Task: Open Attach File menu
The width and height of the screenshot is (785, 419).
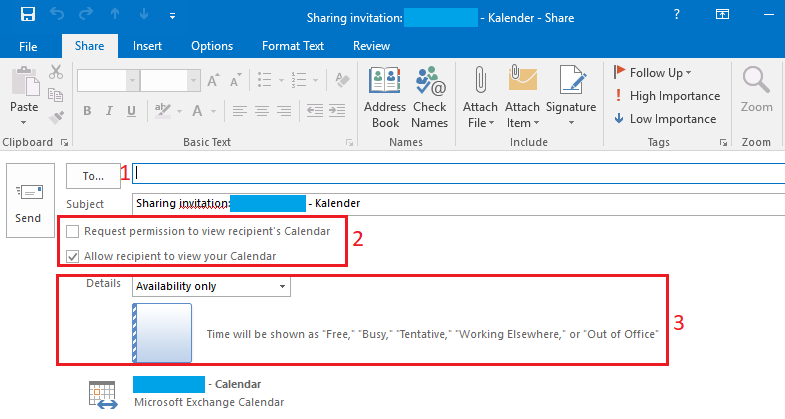Action: pyautogui.click(x=480, y=97)
